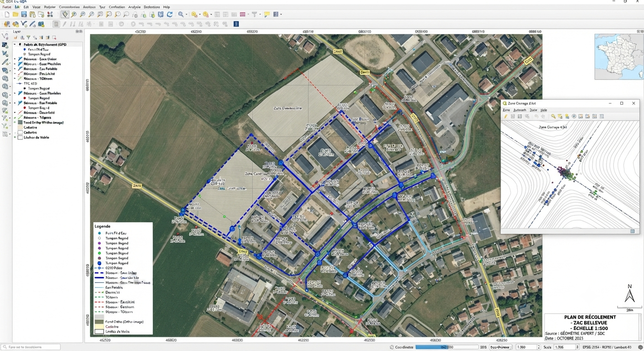Screen dimensions: 644x351
Task: Select the Pan Map hand tool
Action: coord(65,15)
